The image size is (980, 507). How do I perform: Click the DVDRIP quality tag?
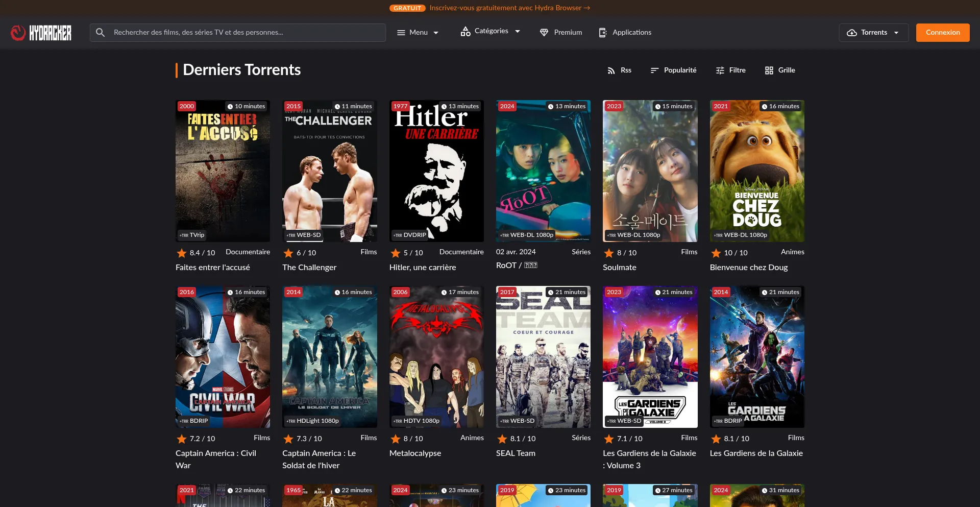click(x=410, y=235)
